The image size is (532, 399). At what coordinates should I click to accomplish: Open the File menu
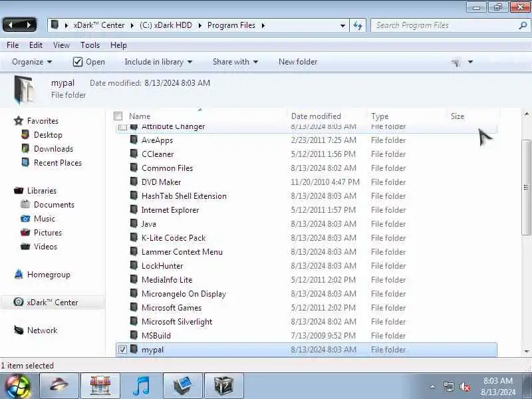point(13,45)
